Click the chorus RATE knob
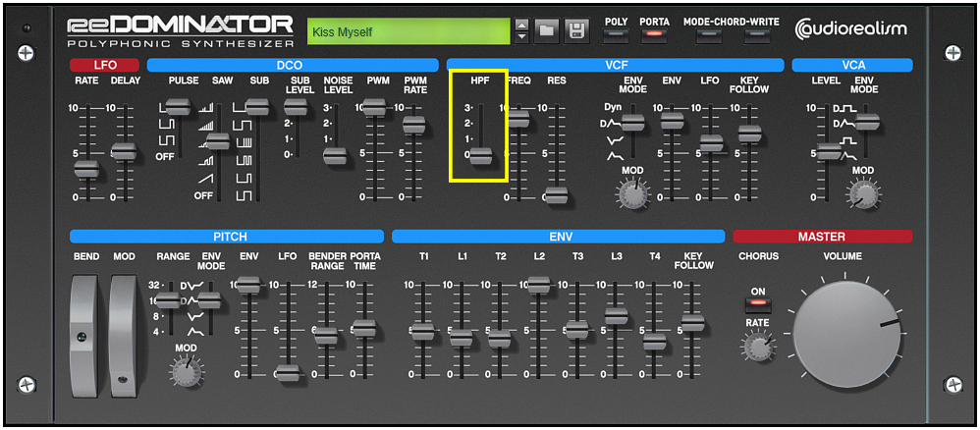980x430 pixels. (x=757, y=346)
